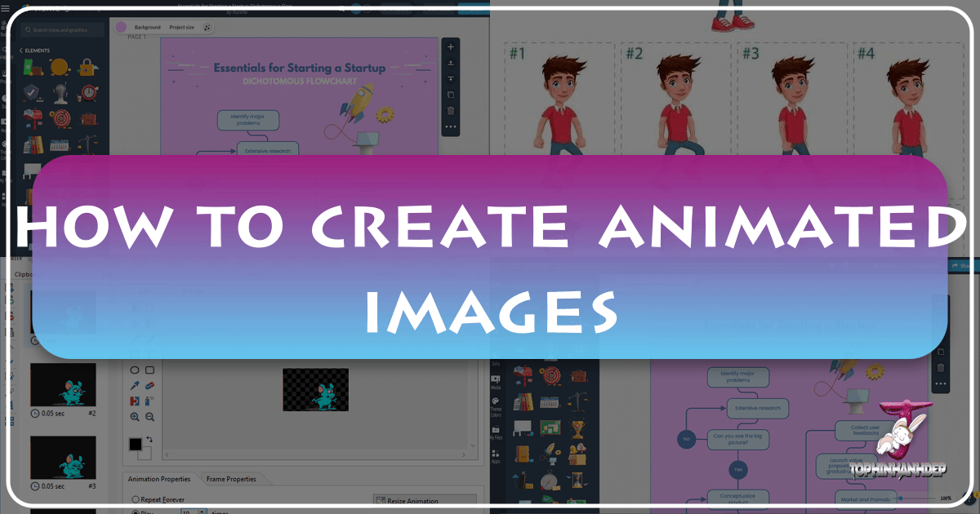Select the eraser tool
980x514 pixels.
(150, 384)
